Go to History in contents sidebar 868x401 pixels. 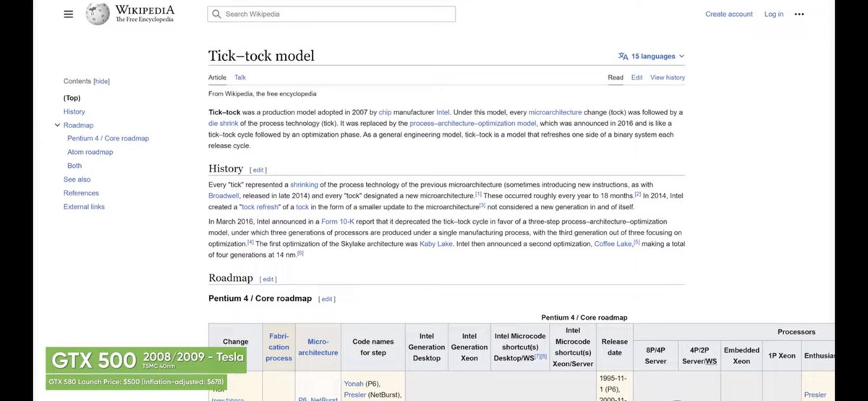[74, 111]
